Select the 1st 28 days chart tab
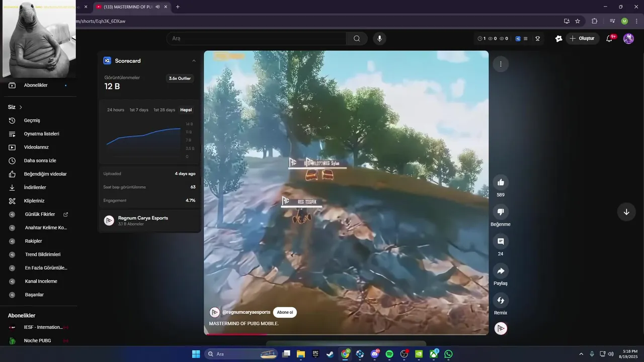 [x=165, y=110]
